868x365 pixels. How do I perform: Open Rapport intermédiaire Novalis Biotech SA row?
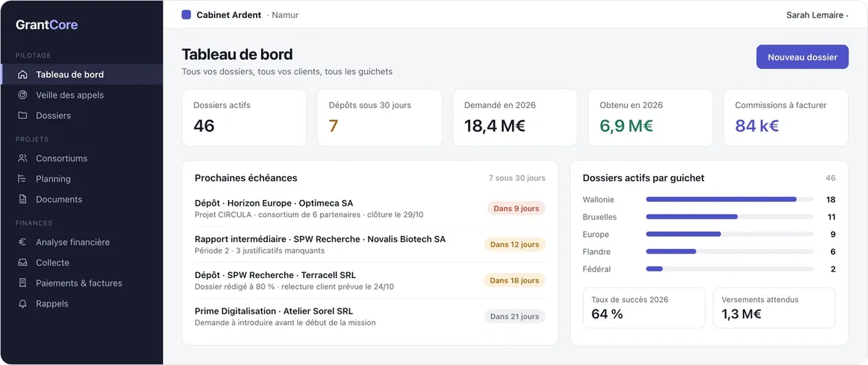click(x=370, y=245)
